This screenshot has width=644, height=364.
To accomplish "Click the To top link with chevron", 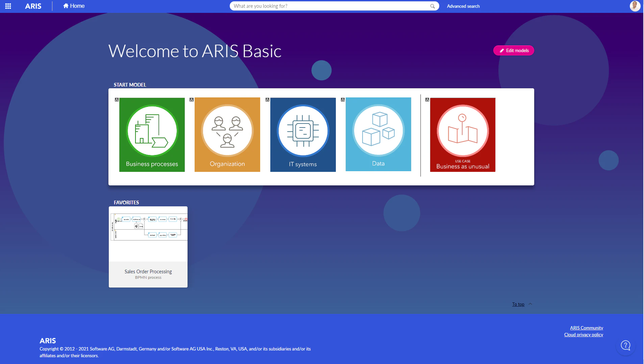I will pos(518,304).
